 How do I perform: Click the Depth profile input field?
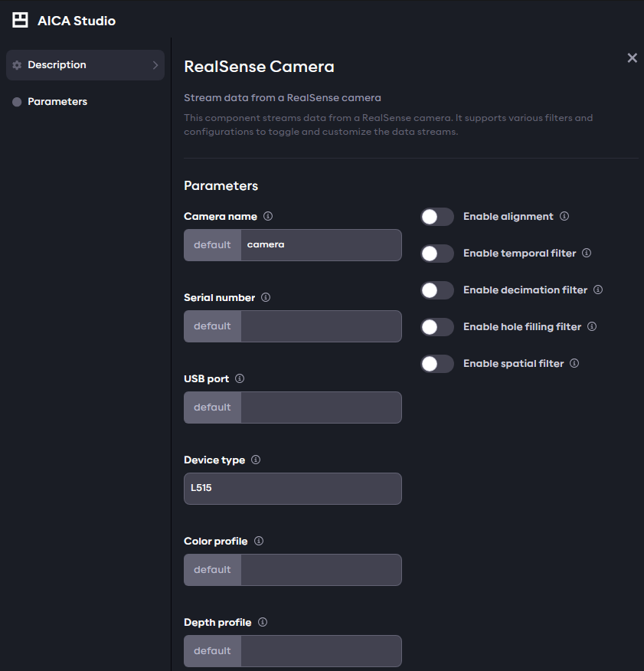tap(321, 651)
